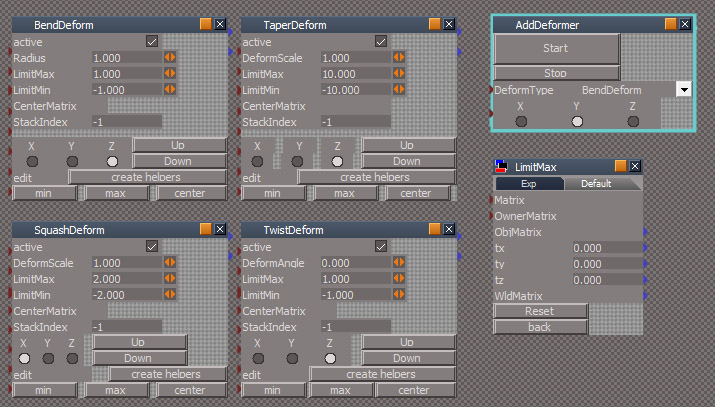Click orange collapse icon on SquashDeform node
This screenshot has height=407, width=715.
pyautogui.click(x=206, y=229)
